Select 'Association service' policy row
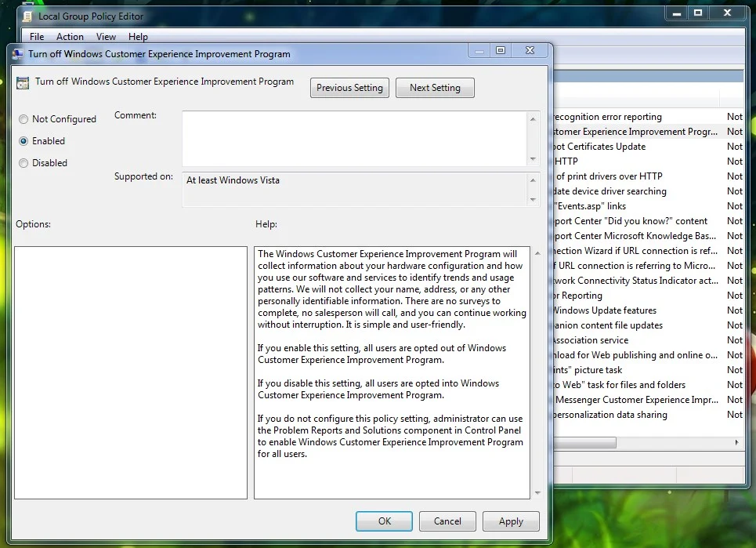This screenshot has height=548, width=756. pyautogui.click(x=648, y=340)
